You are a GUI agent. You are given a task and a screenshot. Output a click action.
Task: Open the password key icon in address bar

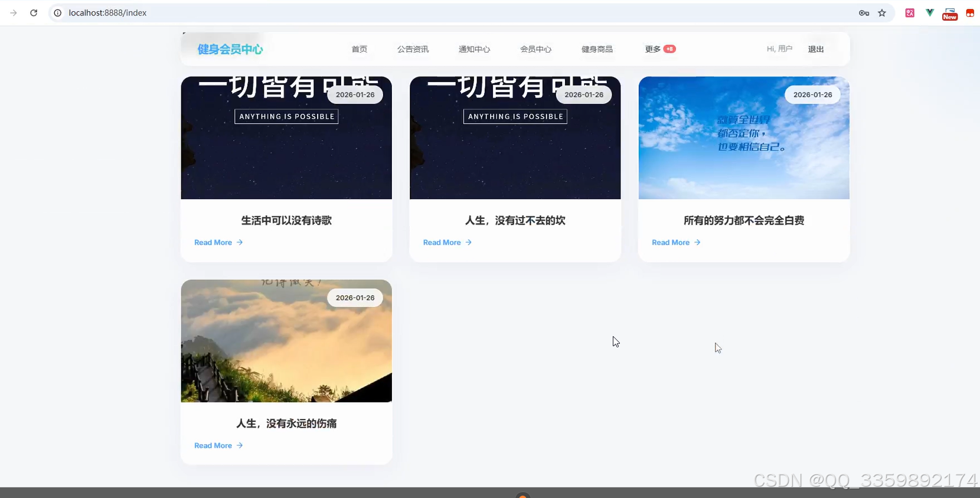864,13
